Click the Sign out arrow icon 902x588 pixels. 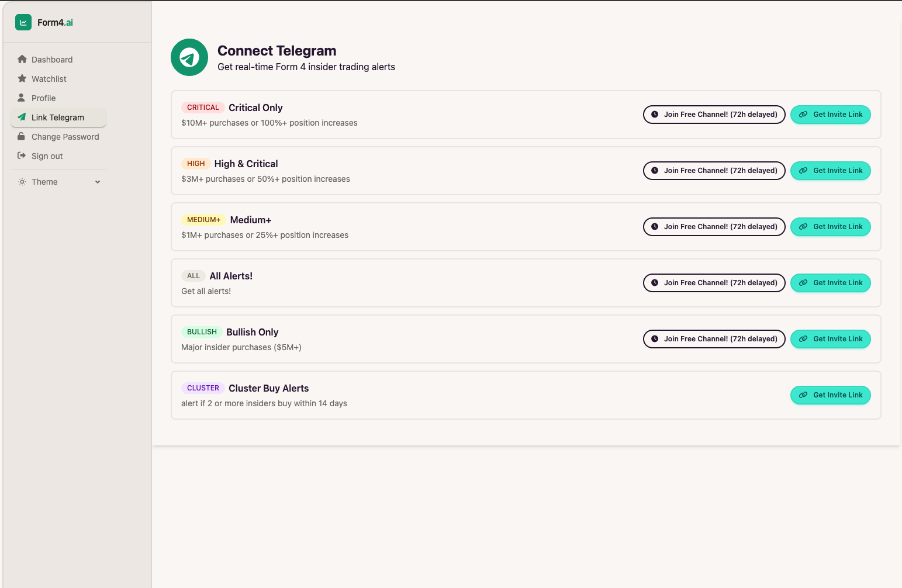click(x=22, y=155)
